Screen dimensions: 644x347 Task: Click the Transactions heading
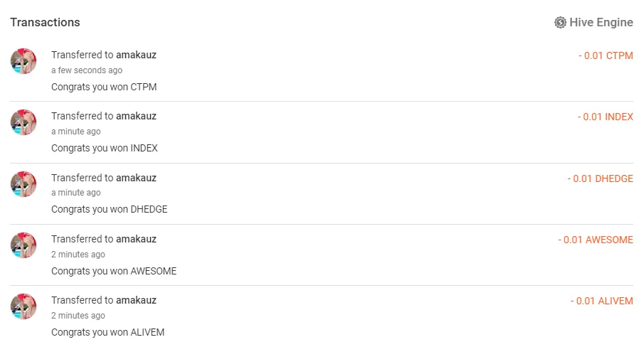coord(45,23)
